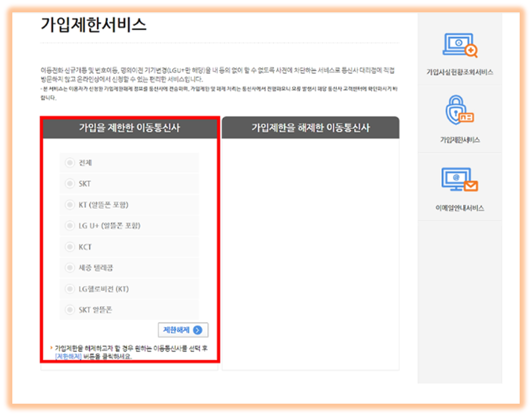Select the SKT 알뜰폰 radio button

coord(70,309)
